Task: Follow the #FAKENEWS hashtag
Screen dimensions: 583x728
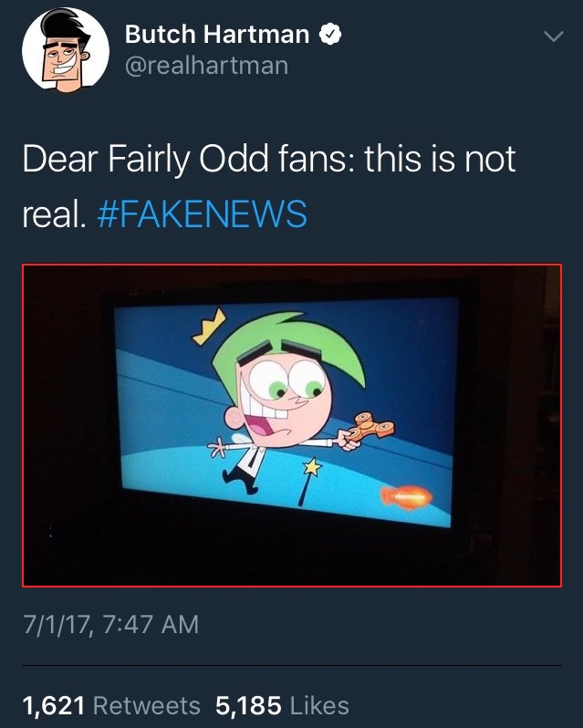Action: click(x=203, y=213)
